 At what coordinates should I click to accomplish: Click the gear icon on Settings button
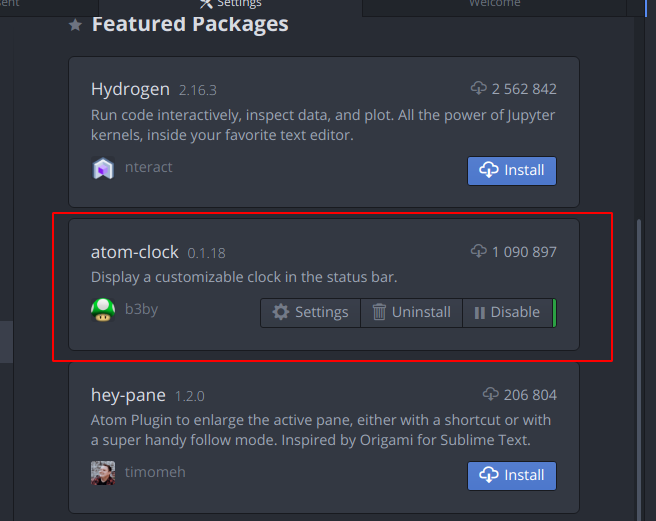[x=281, y=312]
